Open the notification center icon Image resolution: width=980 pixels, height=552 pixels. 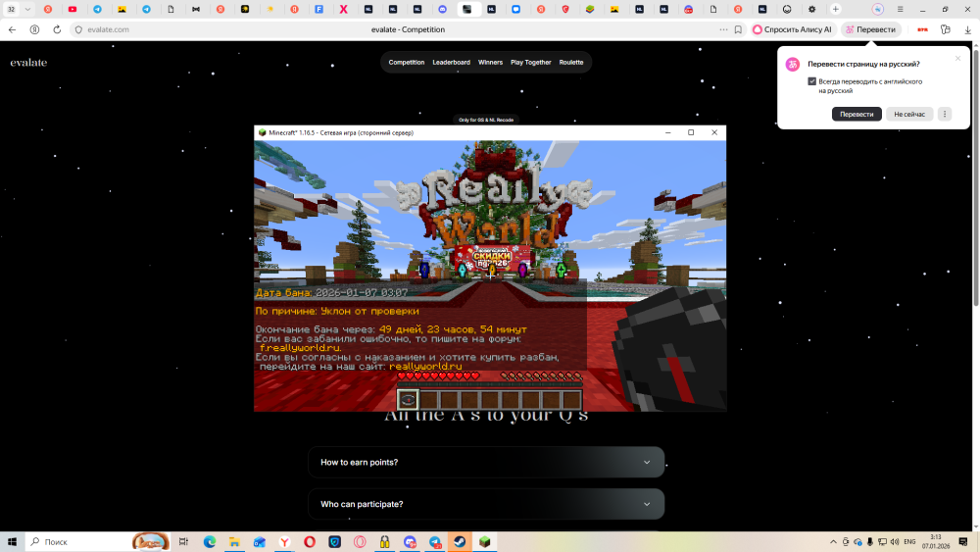pyautogui.click(x=963, y=542)
